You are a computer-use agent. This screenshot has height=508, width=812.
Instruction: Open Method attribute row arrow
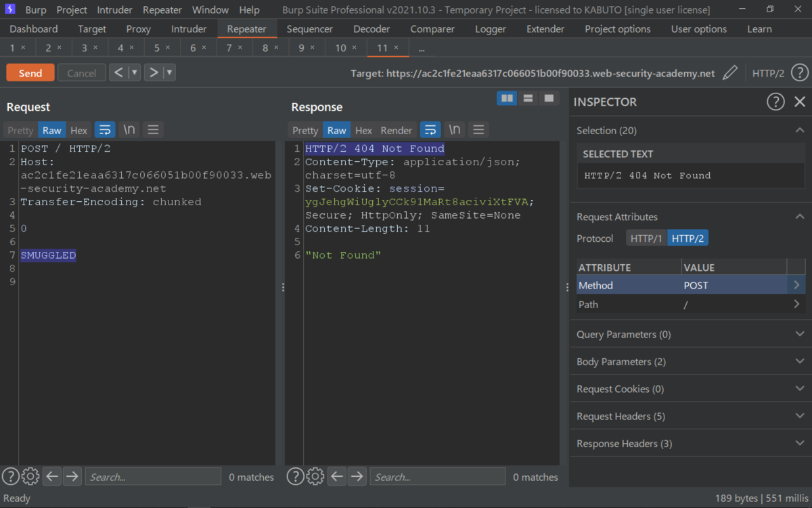pos(796,285)
